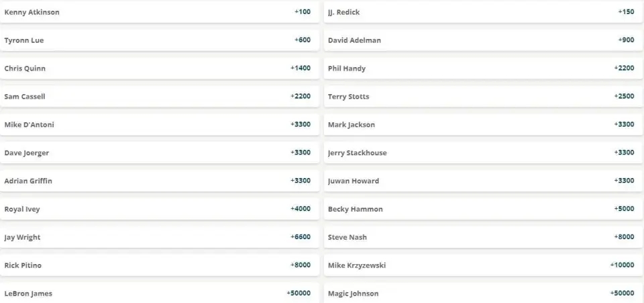Pick Adrian Griffin +3300 option
Screen dimensions: 644x303
160,181
